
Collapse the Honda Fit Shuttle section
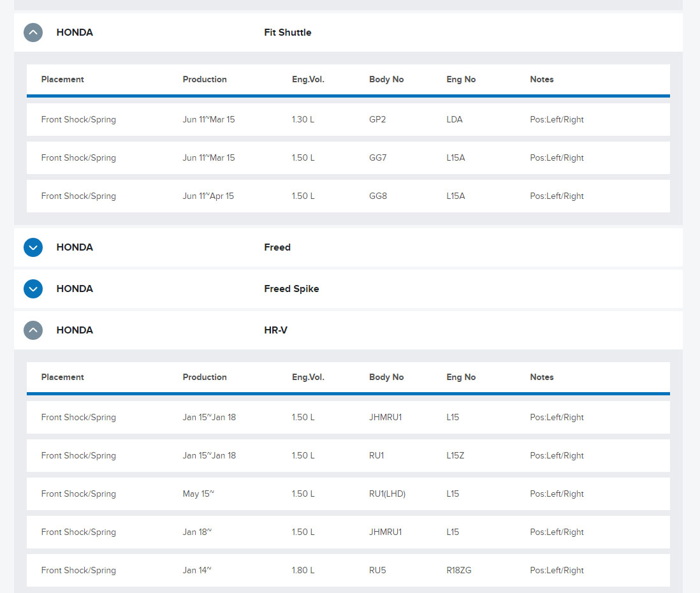point(33,33)
